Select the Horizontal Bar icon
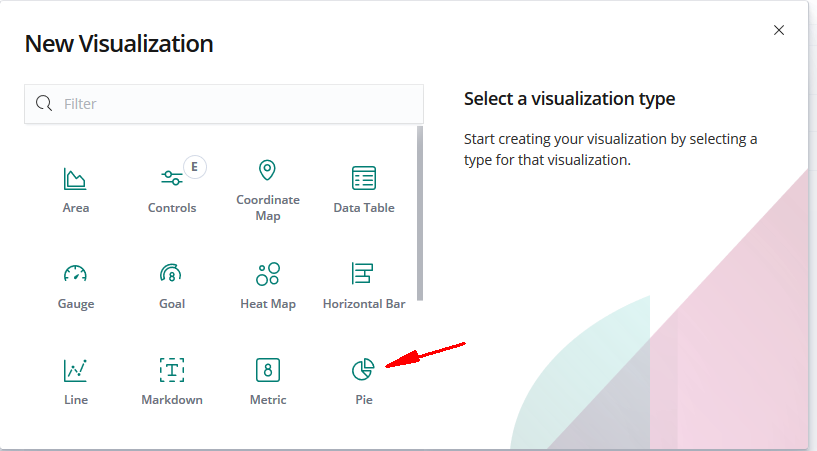This screenshot has height=451, width=817. click(x=362, y=273)
